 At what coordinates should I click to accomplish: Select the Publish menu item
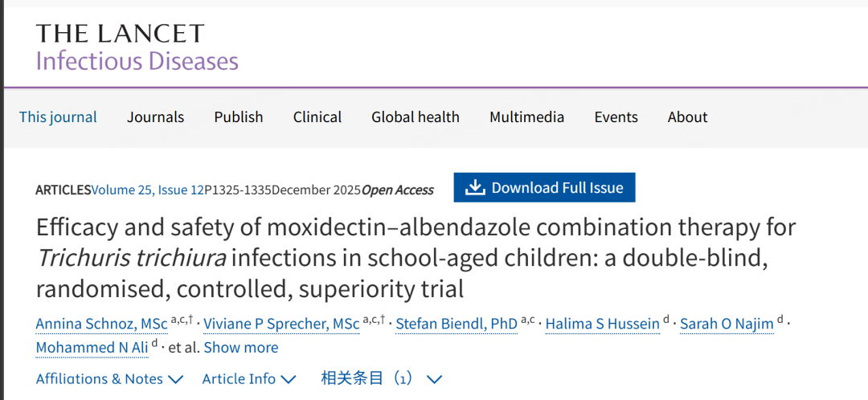[238, 117]
